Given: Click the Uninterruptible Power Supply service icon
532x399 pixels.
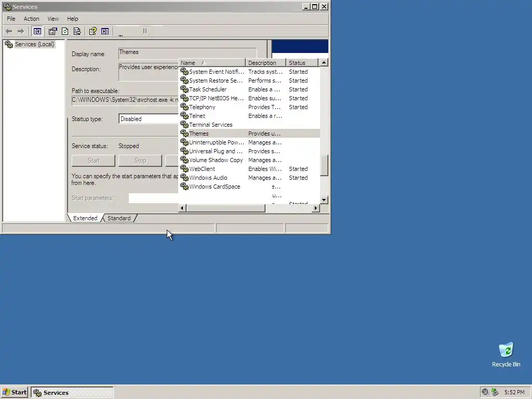Looking at the screenshot, I should coord(184,142).
